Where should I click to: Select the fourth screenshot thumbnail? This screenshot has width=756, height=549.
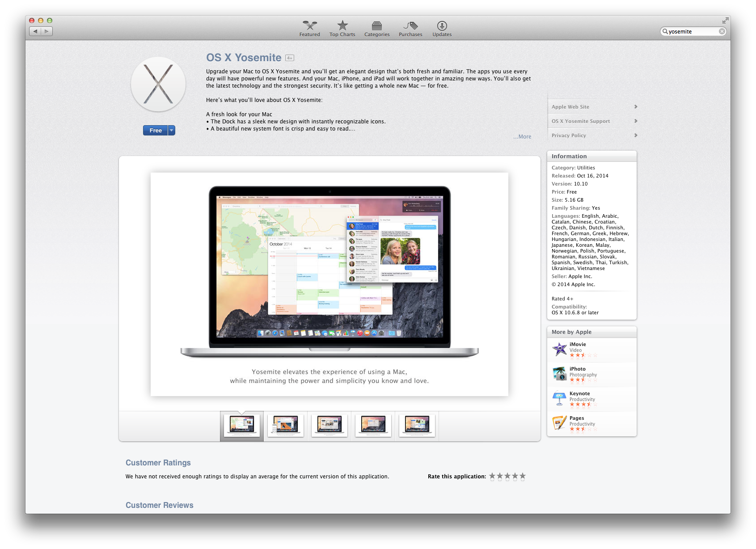pos(373,426)
